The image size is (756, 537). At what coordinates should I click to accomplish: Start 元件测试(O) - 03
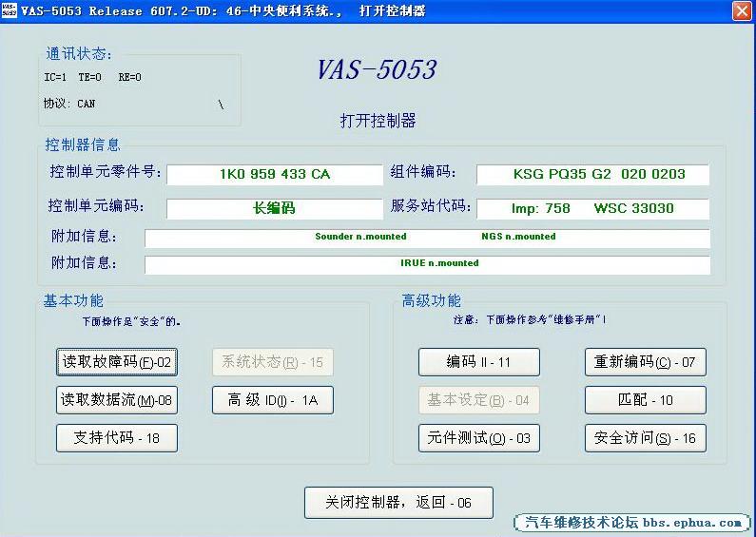tap(478, 438)
